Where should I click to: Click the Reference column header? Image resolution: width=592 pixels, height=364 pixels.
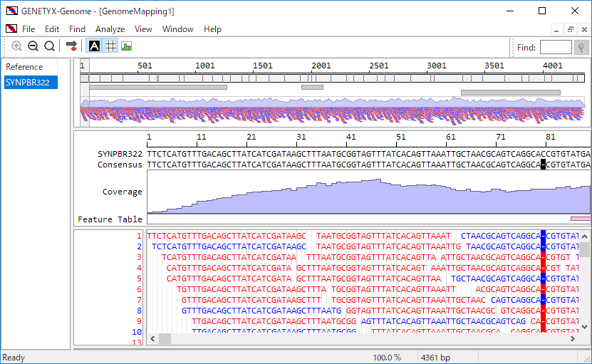[x=30, y=67]
